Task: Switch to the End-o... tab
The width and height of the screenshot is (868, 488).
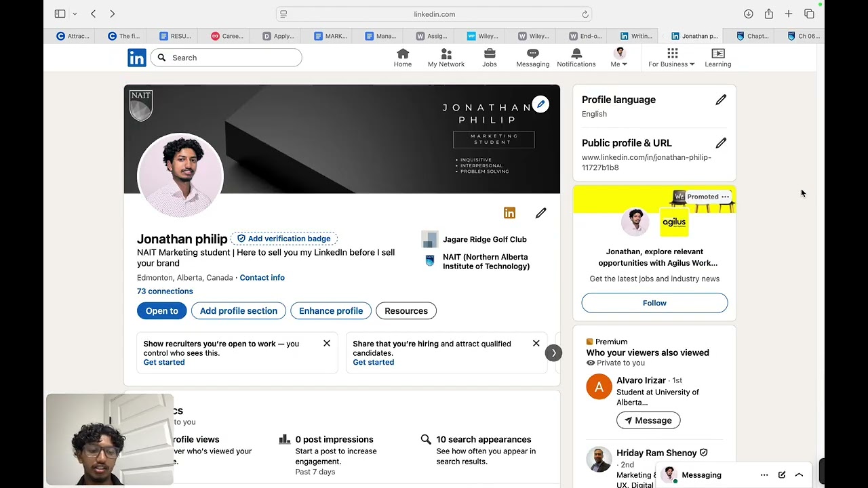Action: point(585,36)
